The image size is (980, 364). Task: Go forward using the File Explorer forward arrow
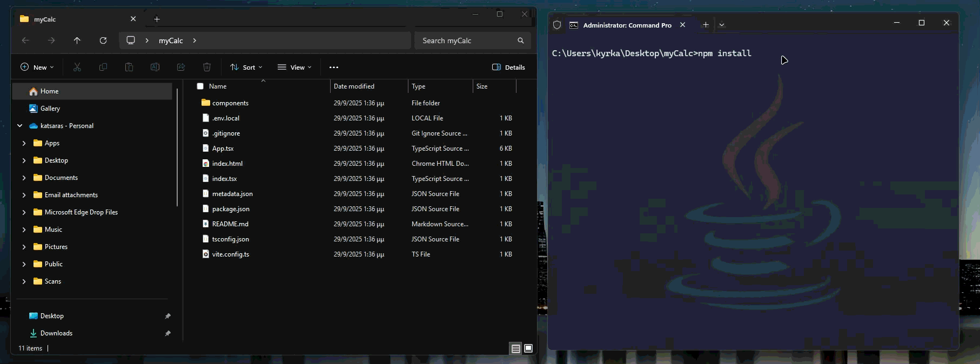coord(51,41)
